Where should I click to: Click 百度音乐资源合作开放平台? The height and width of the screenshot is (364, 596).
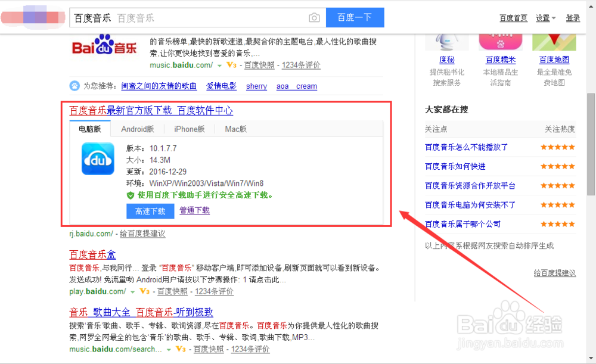470,186
